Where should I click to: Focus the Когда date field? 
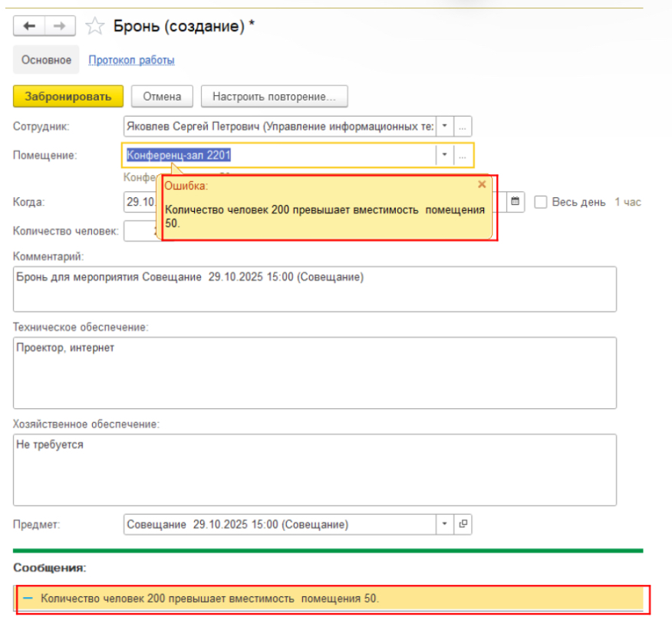142,202
